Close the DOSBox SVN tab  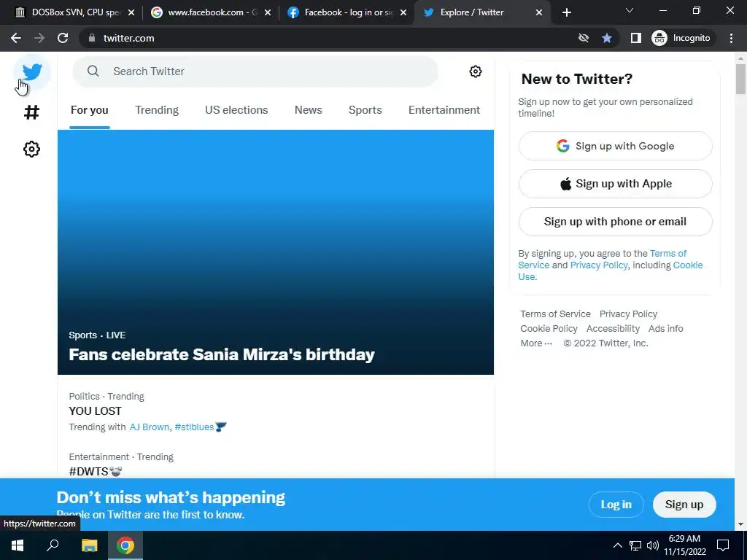point(131,13)
